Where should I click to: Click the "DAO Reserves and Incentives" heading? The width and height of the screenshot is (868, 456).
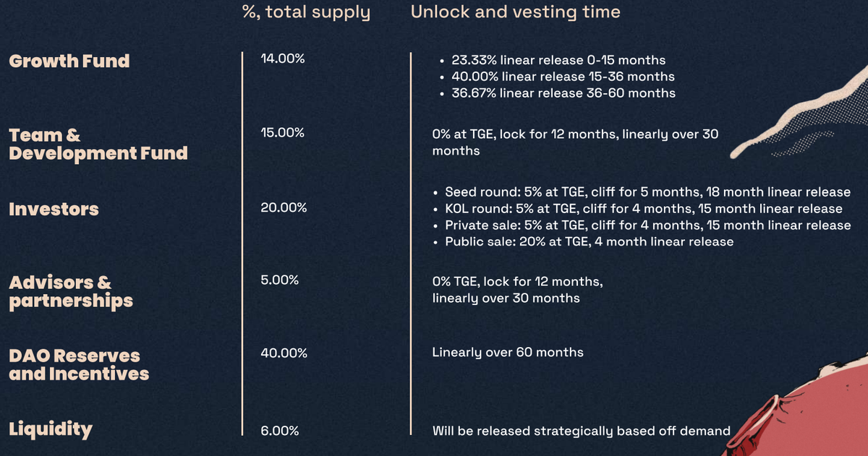(x=79, y=364)
